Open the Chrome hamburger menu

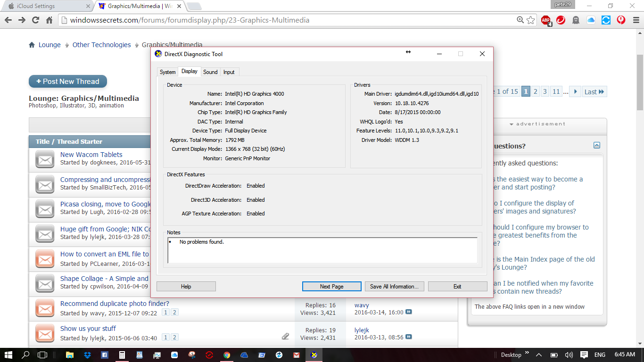pyautogui.click(x=635, y=20)
